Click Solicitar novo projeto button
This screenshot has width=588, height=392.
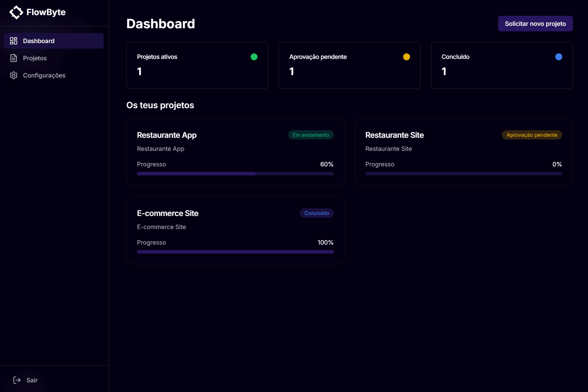click(535, 24)
